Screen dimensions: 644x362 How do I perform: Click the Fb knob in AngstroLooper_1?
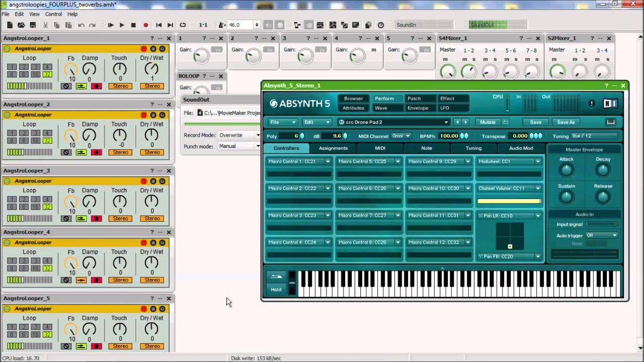click(x=71, y=69)
